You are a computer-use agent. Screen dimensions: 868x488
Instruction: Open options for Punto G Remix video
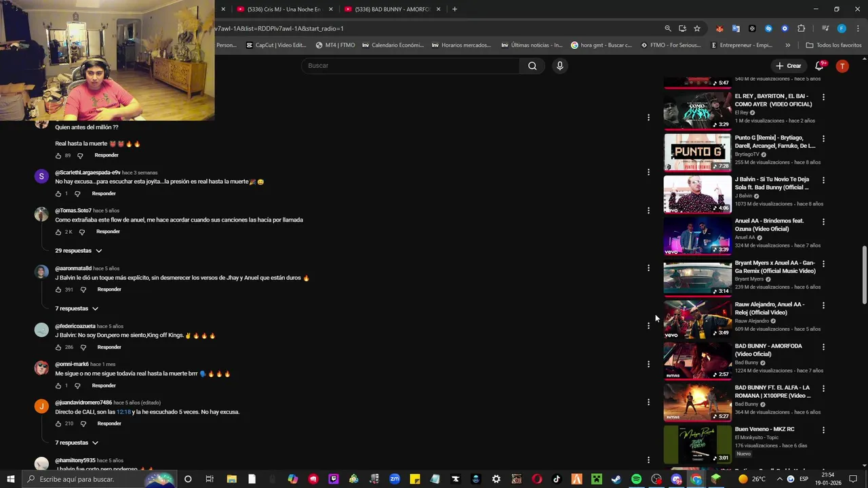coord(823,139)
